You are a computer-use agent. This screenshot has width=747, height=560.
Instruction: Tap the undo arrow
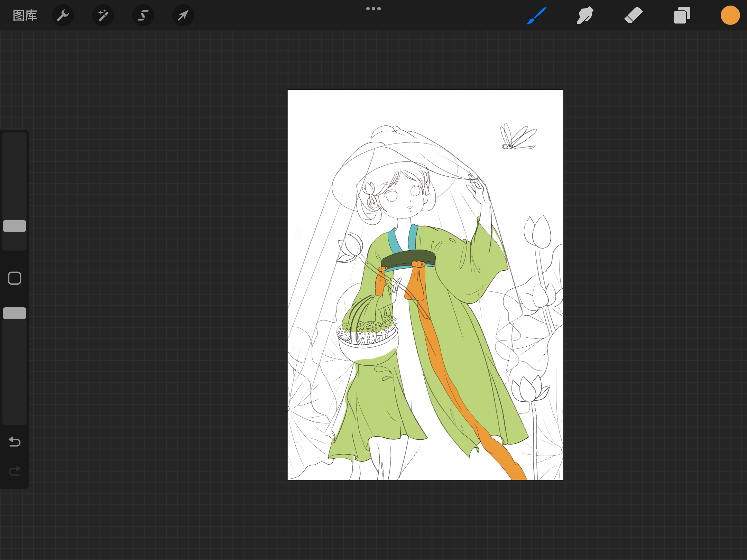[x=15, y=442]
